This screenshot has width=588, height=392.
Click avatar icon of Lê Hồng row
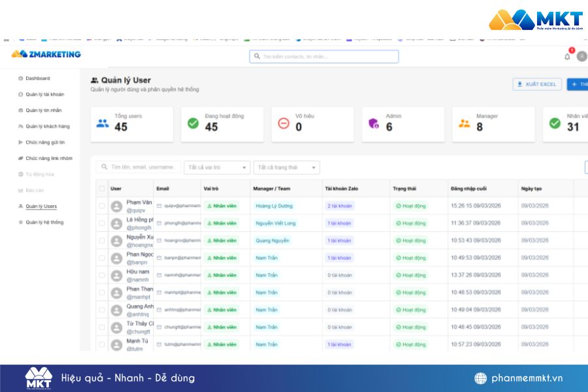coord(117,223)
